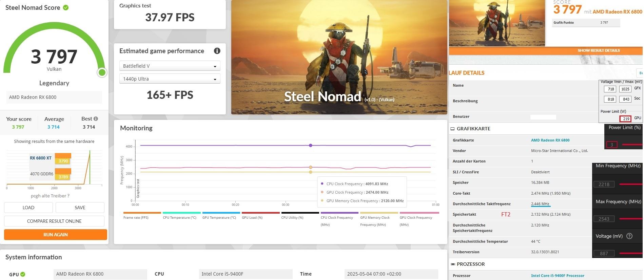Click the Voltage (mV) field showing 887
The image size is (644, 280).
click(604, 253)
